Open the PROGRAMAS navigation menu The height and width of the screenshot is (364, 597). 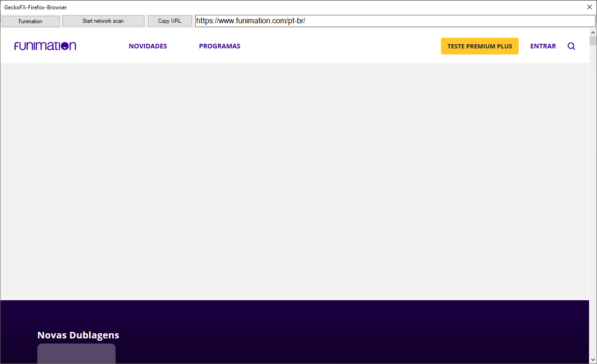(x=220, y=46)
